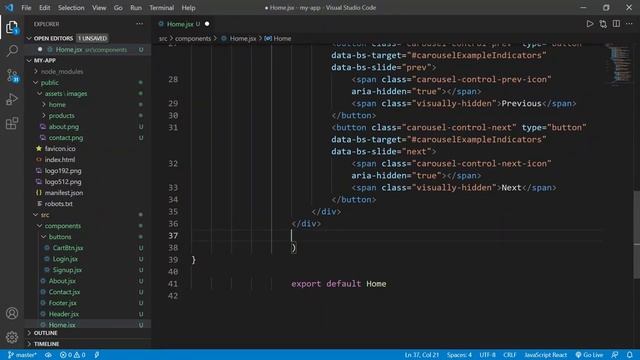The width and height of the screenshot is (640, 360).
Task: Click the editor vertical scrollbar thumb
Action: click(636, 235)
